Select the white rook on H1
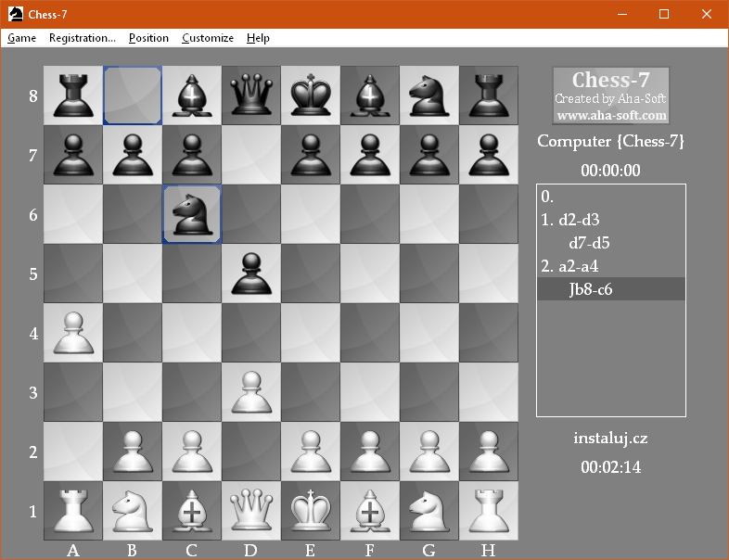 (489, 511)
